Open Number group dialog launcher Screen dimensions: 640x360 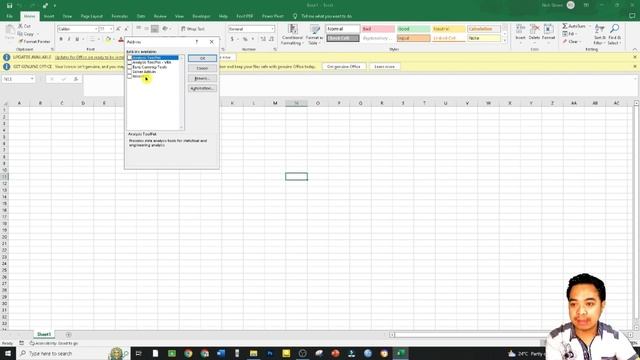[x=275, y=49]
